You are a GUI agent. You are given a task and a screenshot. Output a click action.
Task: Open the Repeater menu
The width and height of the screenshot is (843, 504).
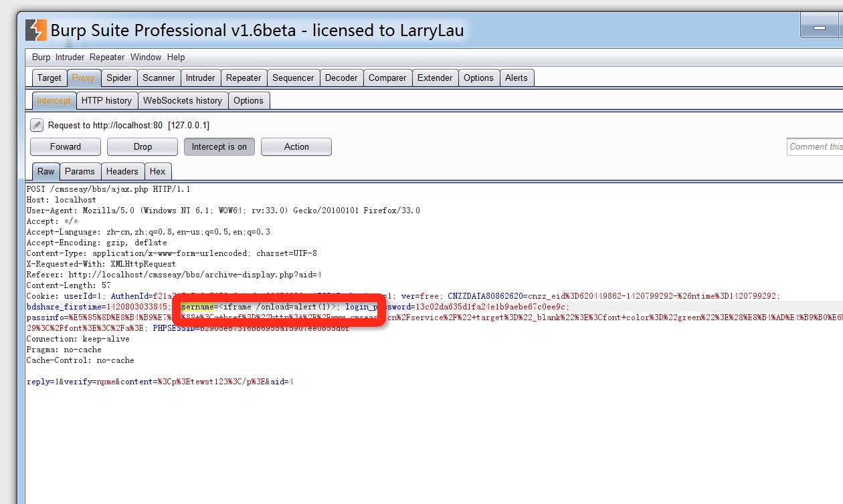click(107, 57)
